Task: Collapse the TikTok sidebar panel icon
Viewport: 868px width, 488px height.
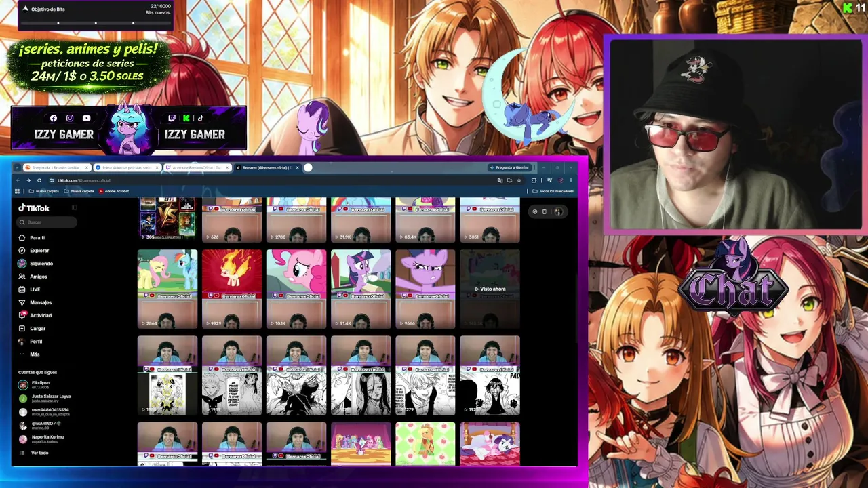Action: coord(74,208)
